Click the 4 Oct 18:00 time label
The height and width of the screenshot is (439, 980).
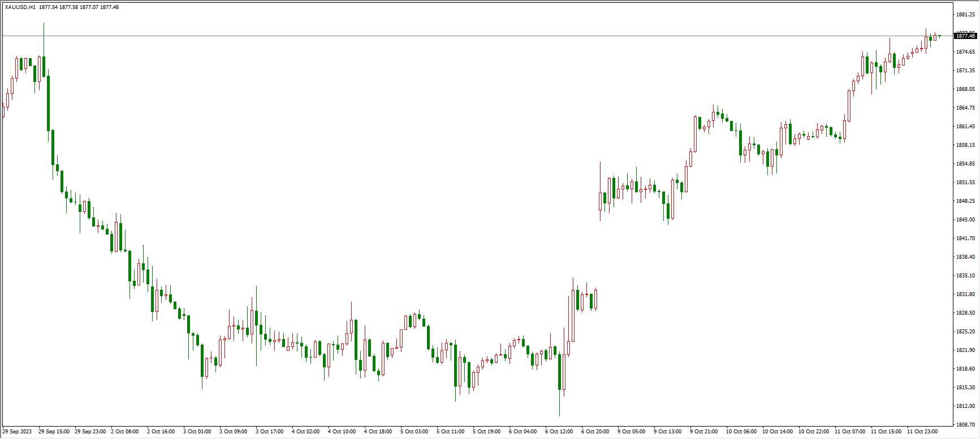pyautogui.click(x=378, y=432)
